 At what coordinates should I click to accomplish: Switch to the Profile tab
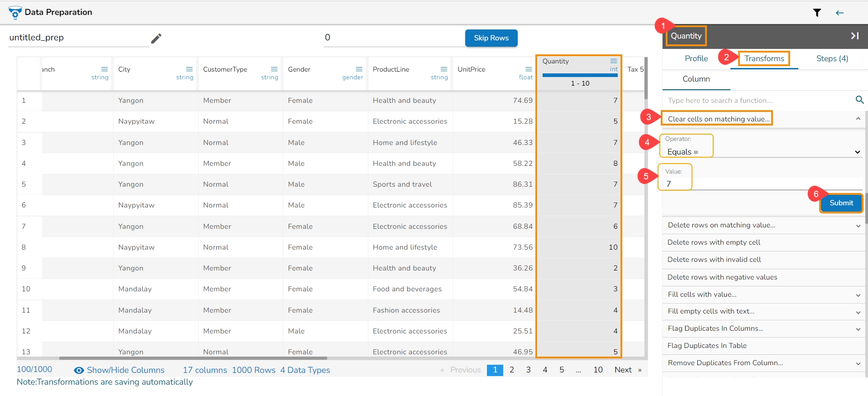coord(696,58)
